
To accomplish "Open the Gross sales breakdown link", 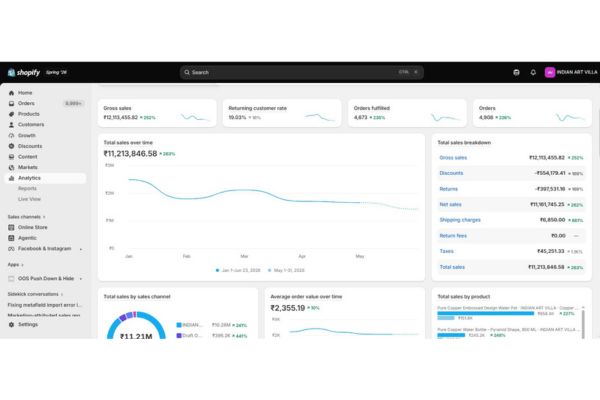I will pyautogui.click(x=453, y=158).
